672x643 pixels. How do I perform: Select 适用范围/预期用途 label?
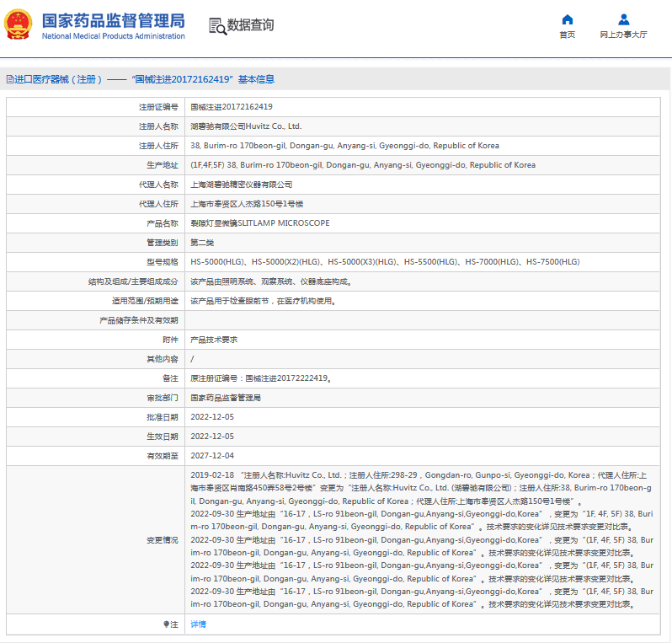pos(146,301)
